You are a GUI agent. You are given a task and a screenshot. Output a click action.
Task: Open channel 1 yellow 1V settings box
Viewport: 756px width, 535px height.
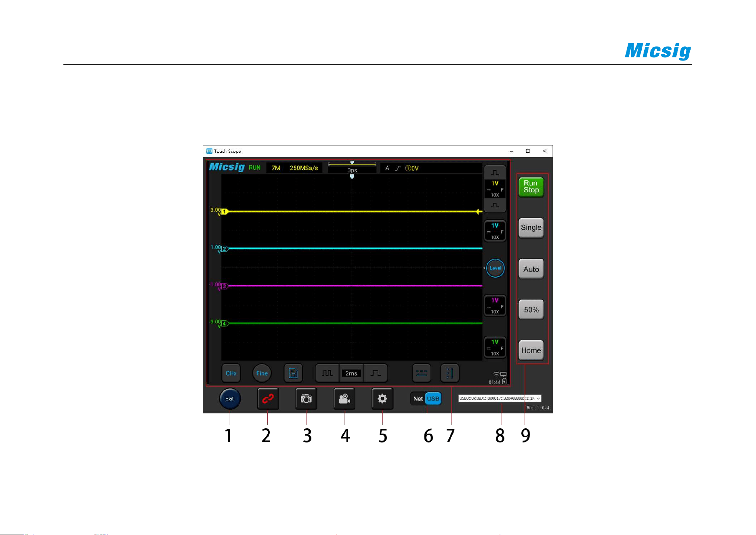[x=495, y=189]
